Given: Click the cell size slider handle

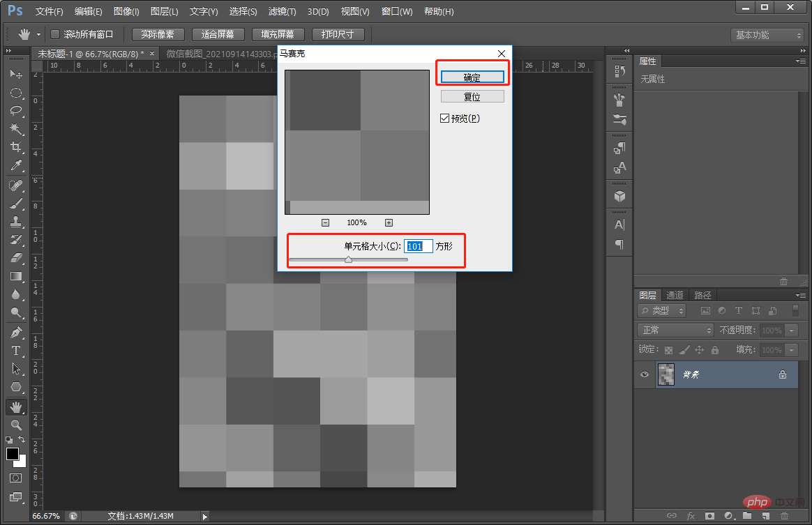Looking at the screenshot, I should [x=349, y=259].
